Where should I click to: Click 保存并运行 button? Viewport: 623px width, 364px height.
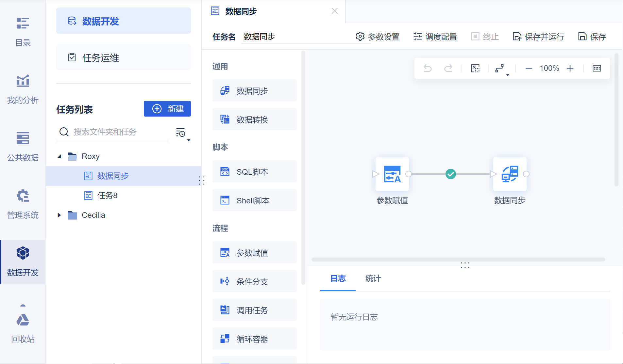pos(538,37)
